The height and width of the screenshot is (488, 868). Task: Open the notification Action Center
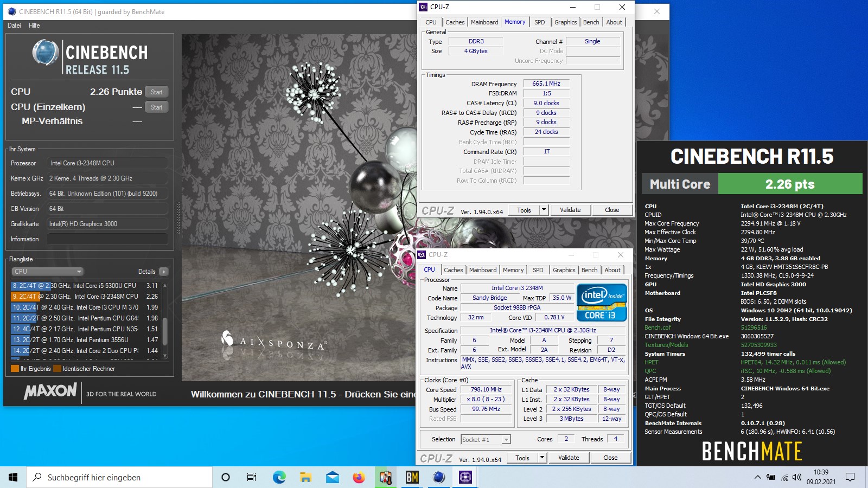click(850, 477)
